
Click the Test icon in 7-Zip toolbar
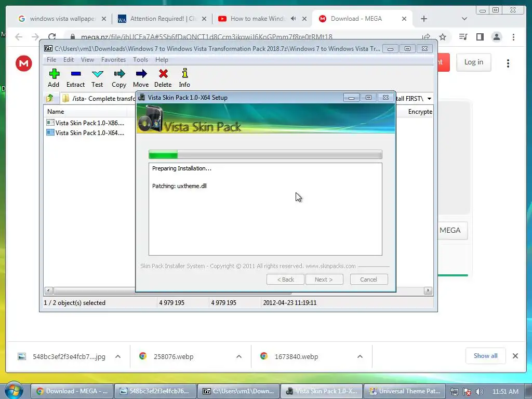coord(97,78)
